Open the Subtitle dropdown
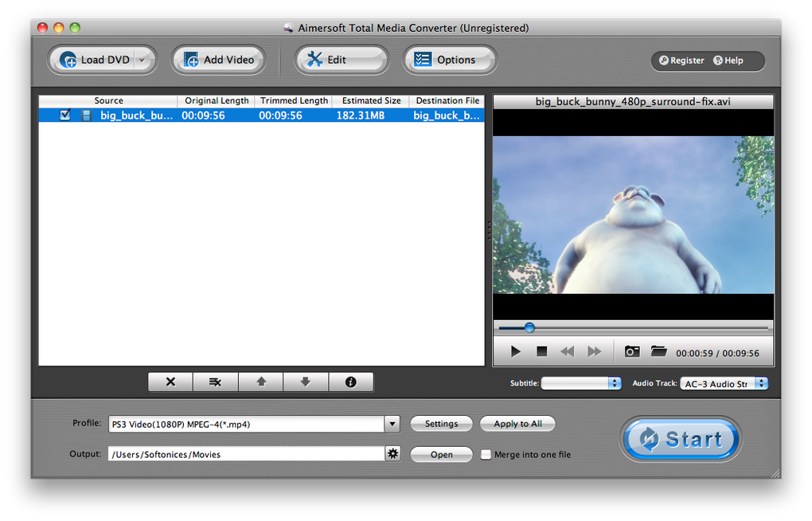812x521 pixels. [x=581, y=383]
